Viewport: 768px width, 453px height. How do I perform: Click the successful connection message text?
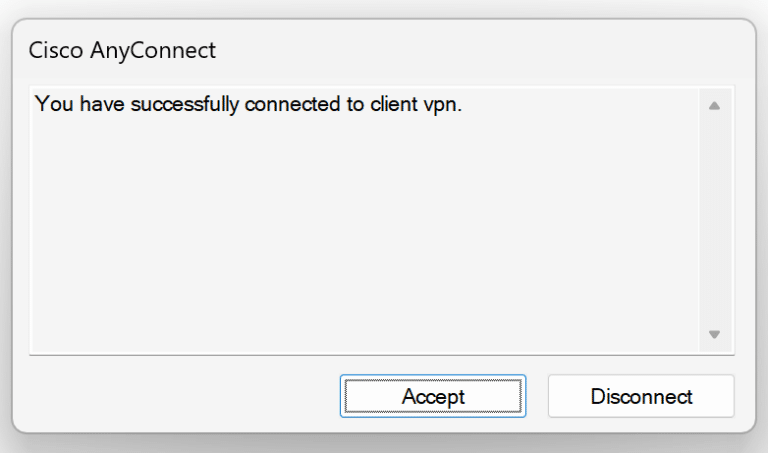click(248, 104)
